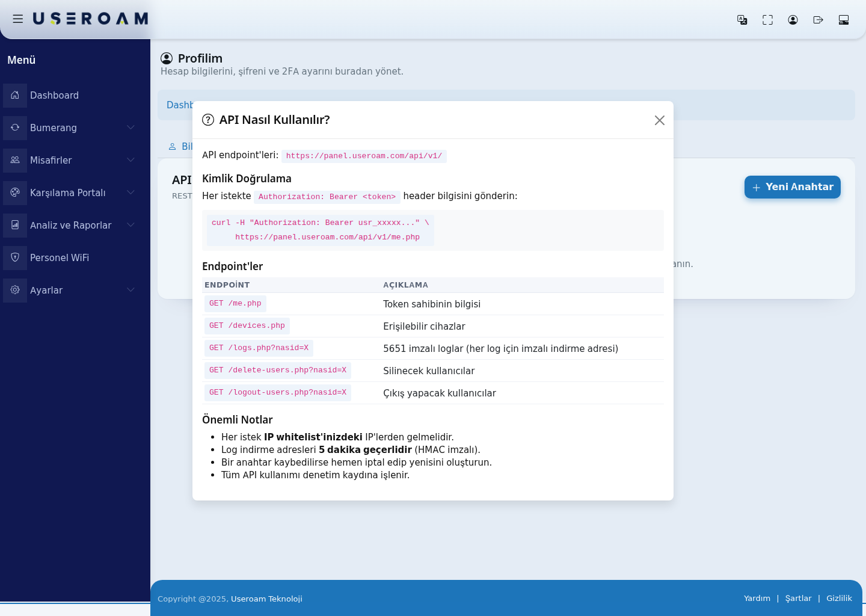Click the Bumerang refresh icon
The height and width of the screenshot is (616, 866).
[15, 128]
